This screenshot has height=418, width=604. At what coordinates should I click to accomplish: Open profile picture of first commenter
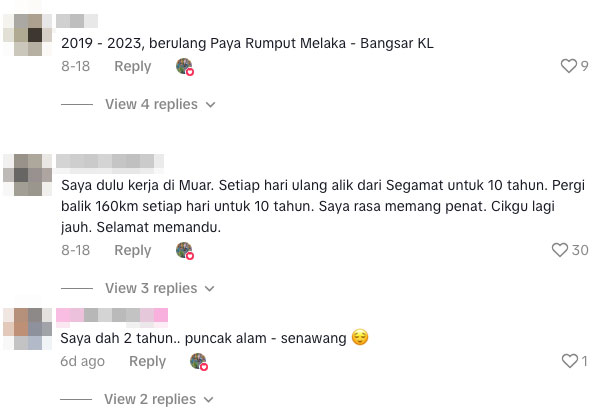click(x=28, y=35)
